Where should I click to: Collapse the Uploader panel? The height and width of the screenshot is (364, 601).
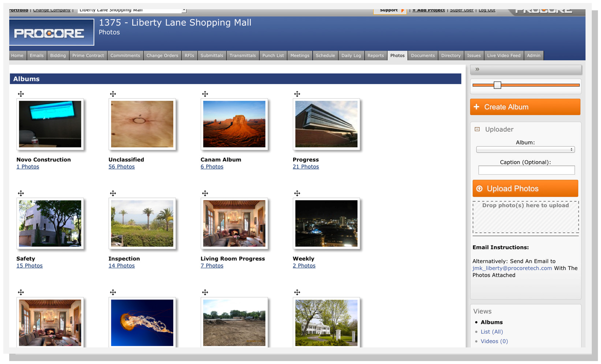pos(477,129)
